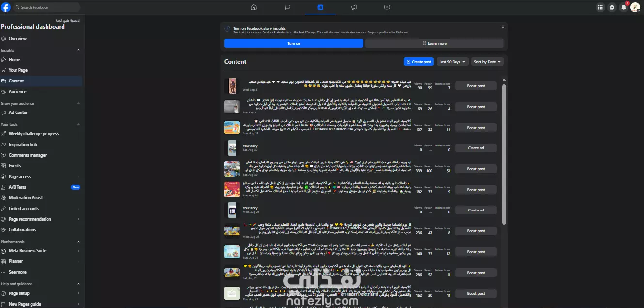Viewport: 644px width, 308px height.
Task: Click the scrollbar up arrow
Action: pos(504,80)
